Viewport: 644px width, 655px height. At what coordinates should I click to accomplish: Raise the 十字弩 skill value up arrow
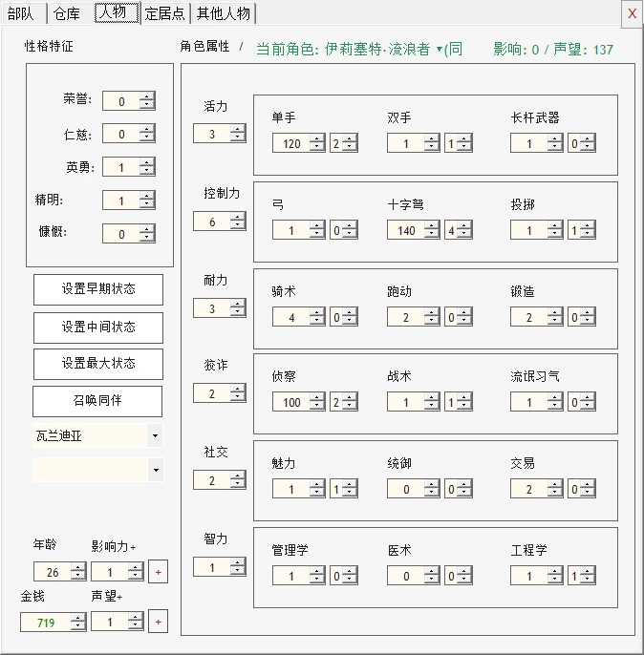pyautogui.click(x=432, y=226)
